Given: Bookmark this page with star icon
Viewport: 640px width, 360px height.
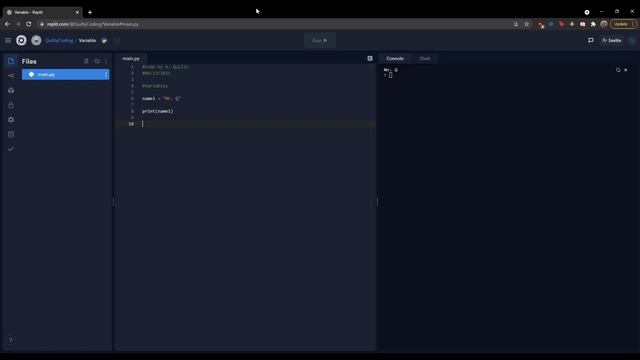Looking at the screenshot, I should click(527, 24).
